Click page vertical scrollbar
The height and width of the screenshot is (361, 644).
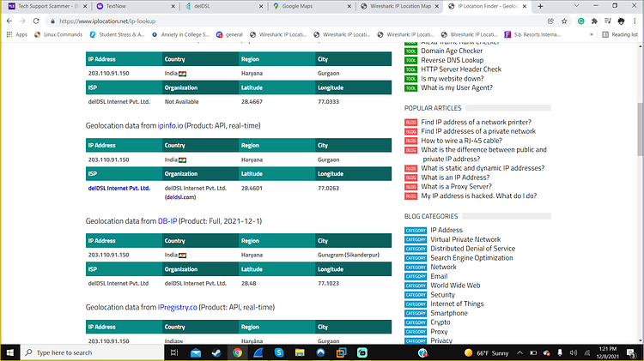tap(641, 129)
